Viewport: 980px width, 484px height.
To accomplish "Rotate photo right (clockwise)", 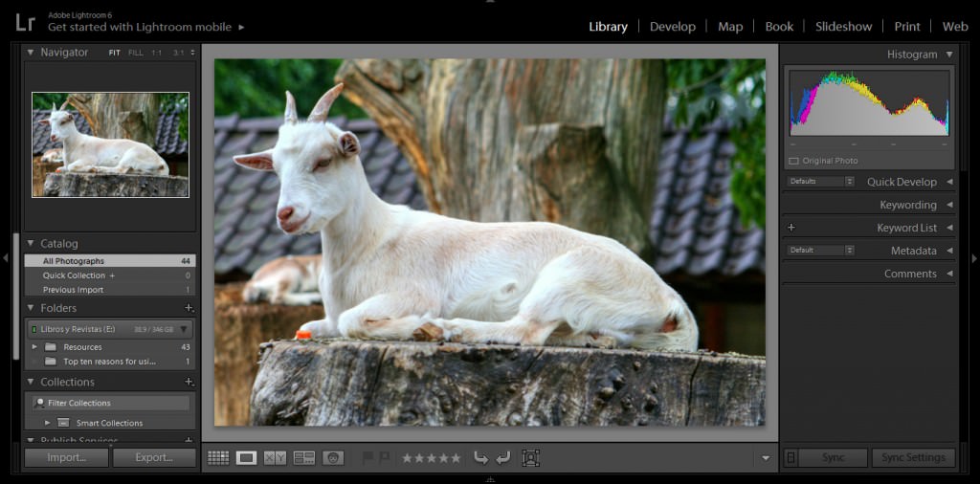I will [502, 458].
